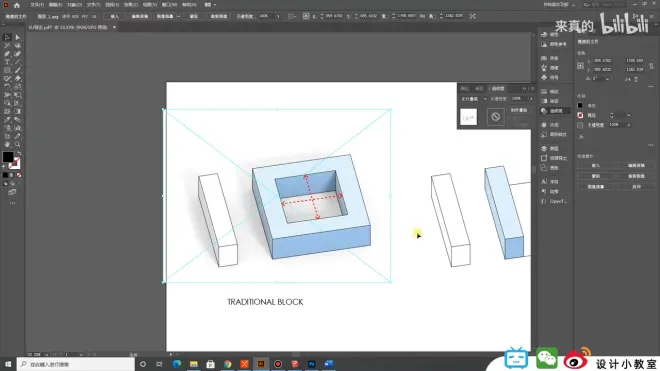660x371 pixels.
Task: Open the Appearance panel in the dock
Action: click(551, 125)
